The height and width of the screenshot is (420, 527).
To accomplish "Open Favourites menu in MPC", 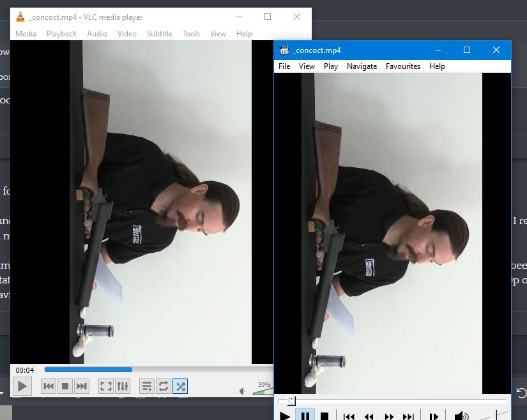I will (403, 66).
